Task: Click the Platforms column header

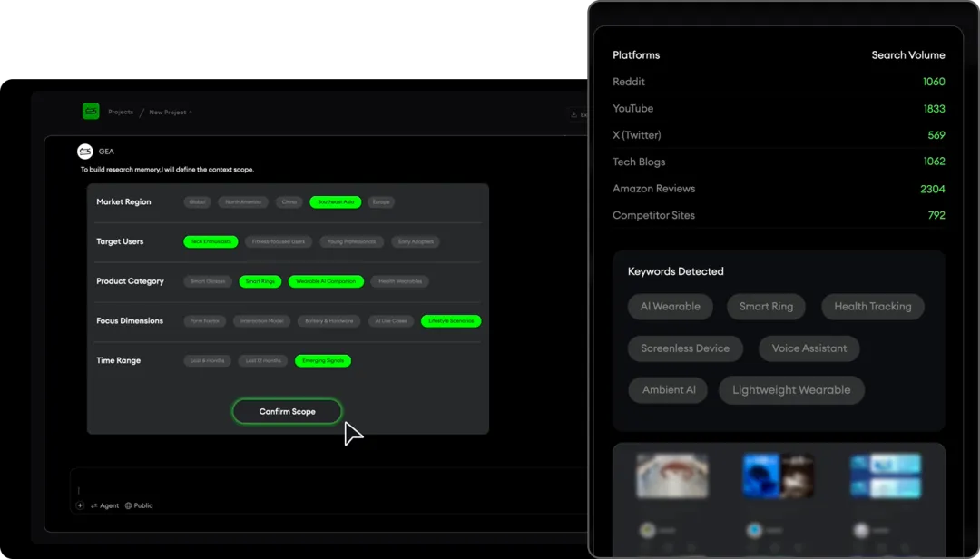Action: pyautogui.click(x=636, y=55)
